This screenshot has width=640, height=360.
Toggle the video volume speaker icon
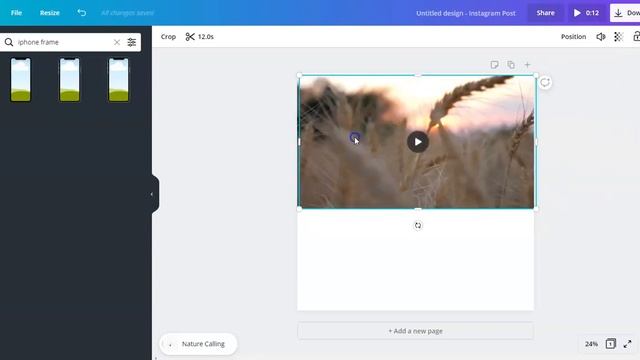click(600, 37)
